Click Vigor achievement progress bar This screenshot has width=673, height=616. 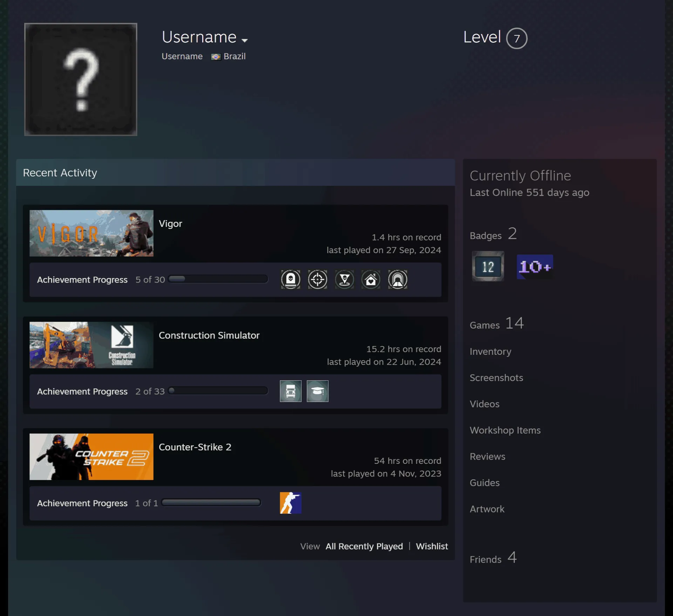click(218, 279)
